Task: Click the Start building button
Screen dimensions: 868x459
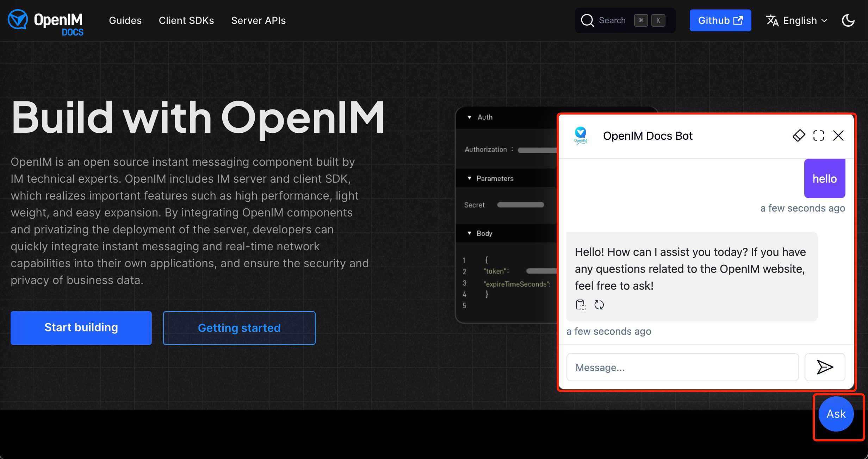Action: point(81,328)
